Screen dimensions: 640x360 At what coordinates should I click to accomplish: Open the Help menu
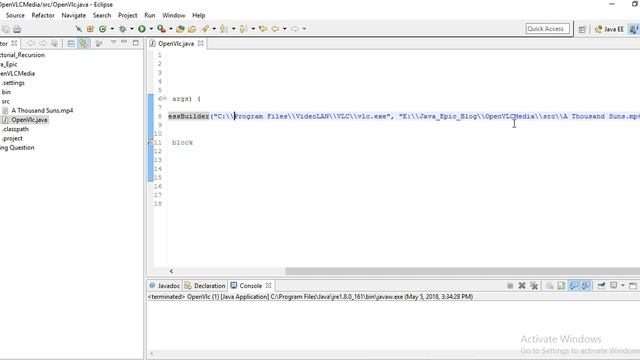198,15
